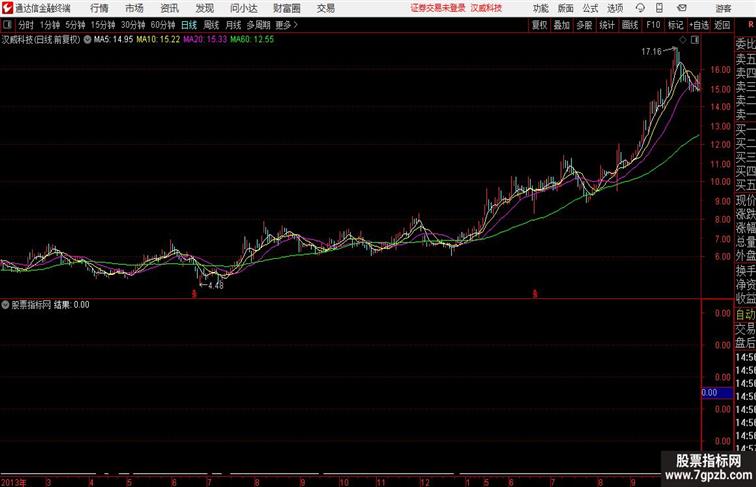Expand the 股票指标网 sub-indicator dropdown

point(5,305)
